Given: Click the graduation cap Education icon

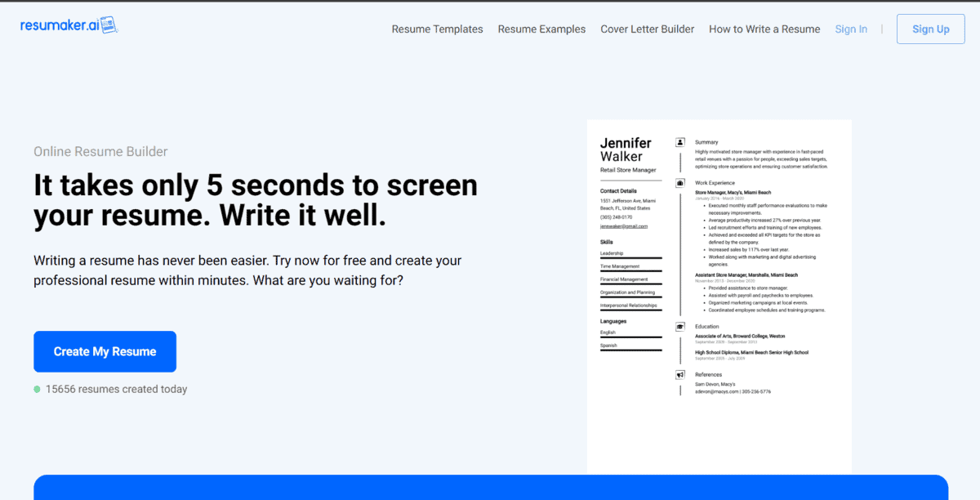Looking at the screenshot, I should coord(680,326).
